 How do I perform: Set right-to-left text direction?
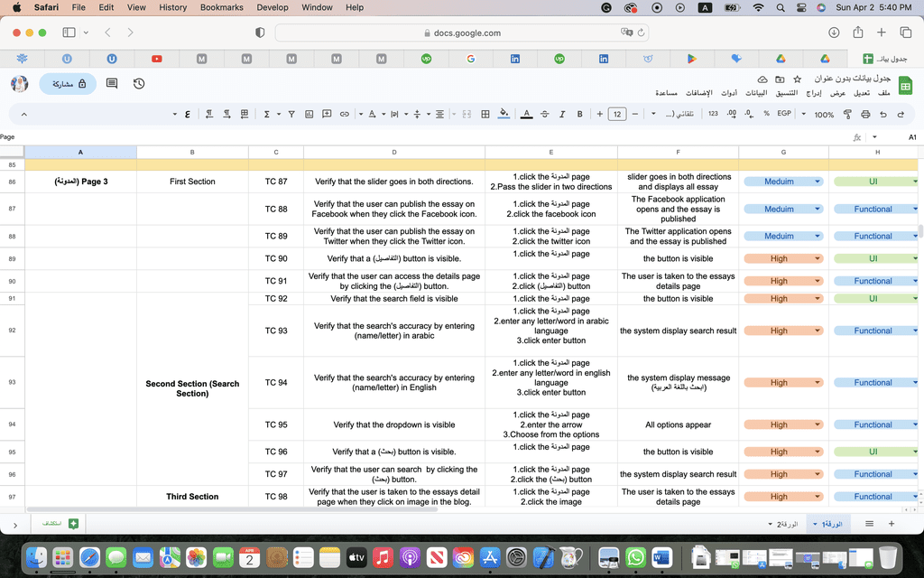click(209, 114)
